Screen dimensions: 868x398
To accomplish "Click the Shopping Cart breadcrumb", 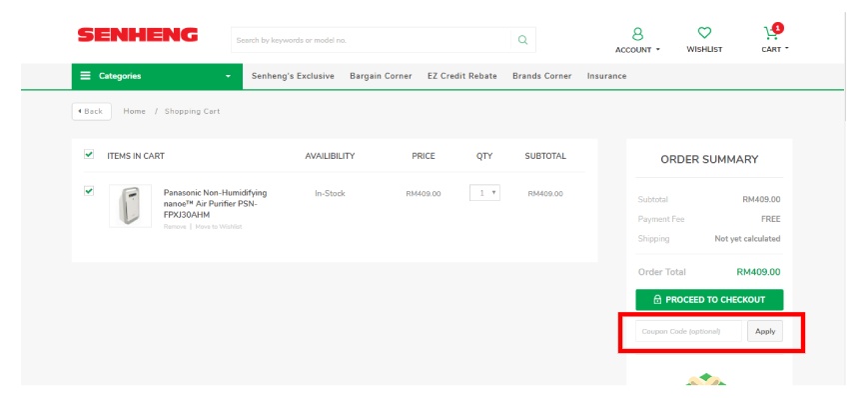I will click(192, 111).
